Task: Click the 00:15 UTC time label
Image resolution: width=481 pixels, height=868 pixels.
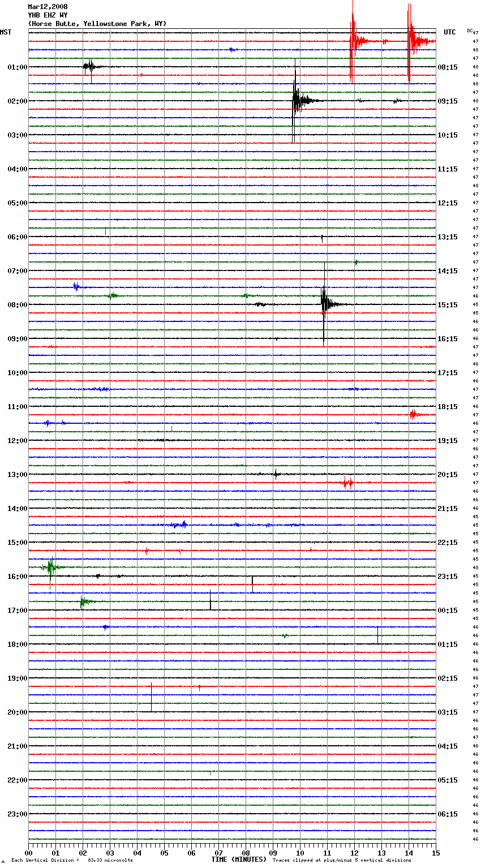Action: pyautogui.click(x=448, y=611)
